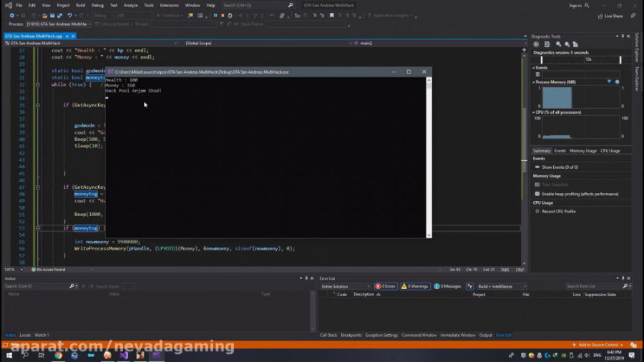Switch to the CPU Usage tab

click(x=610, y=151)
